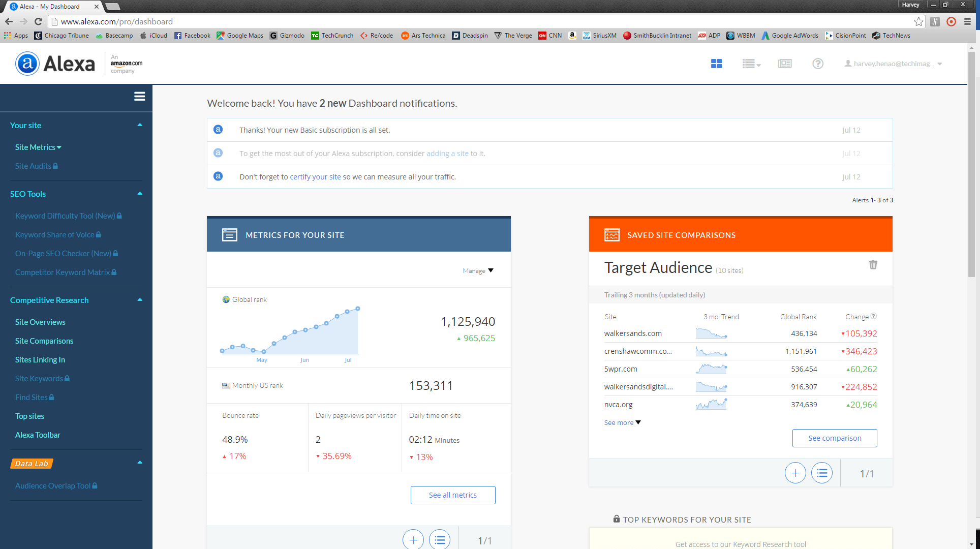Click the Alexa logo to go home

[54, 63]
